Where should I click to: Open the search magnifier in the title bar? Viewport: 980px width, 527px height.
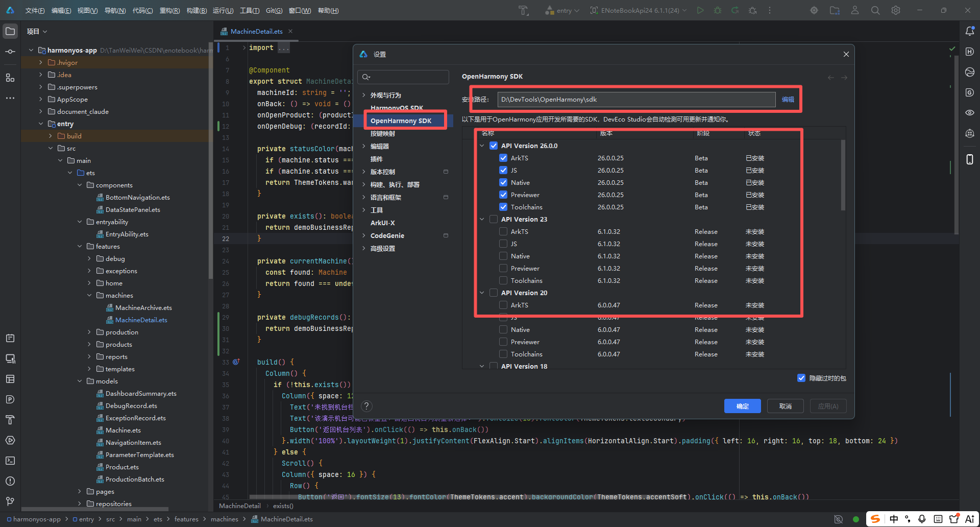click(x=875, y=10)
